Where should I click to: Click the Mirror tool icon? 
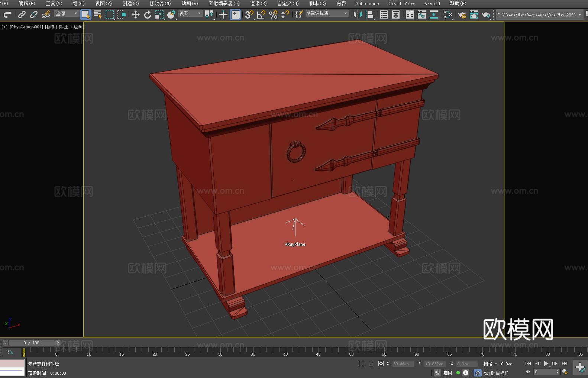[358, 14]
